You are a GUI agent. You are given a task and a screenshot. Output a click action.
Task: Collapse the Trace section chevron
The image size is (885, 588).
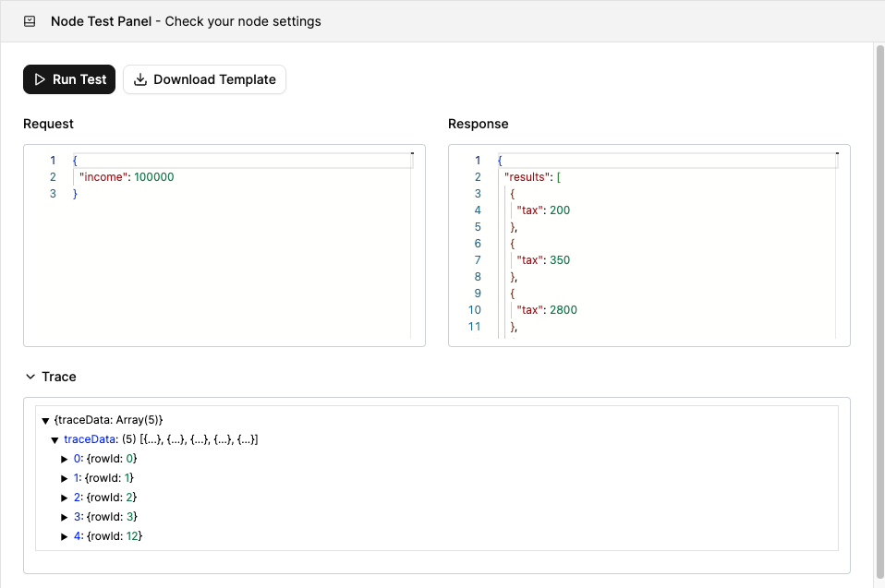[30, 377]
